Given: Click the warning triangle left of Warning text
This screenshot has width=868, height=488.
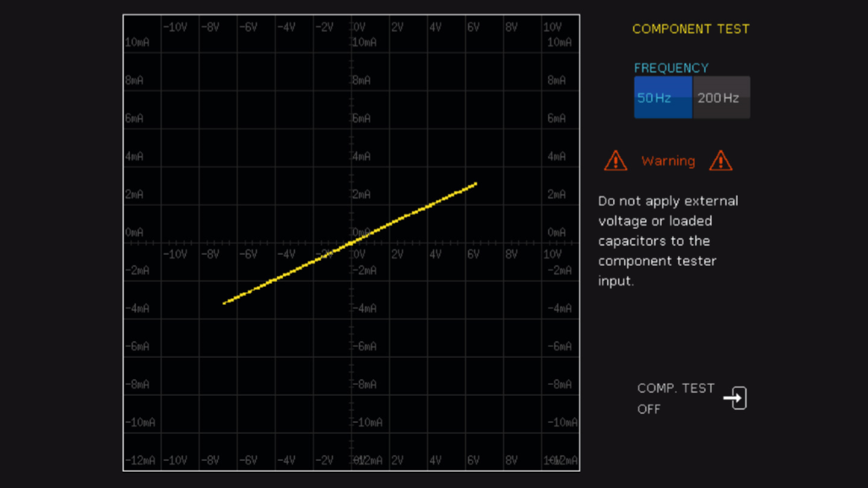Looking at the screenshot, I should pos(615,161).
